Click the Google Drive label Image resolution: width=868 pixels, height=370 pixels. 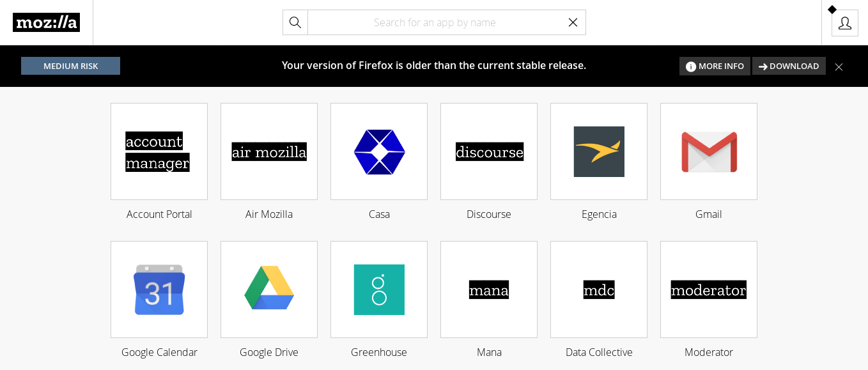[x=269, y=352]
